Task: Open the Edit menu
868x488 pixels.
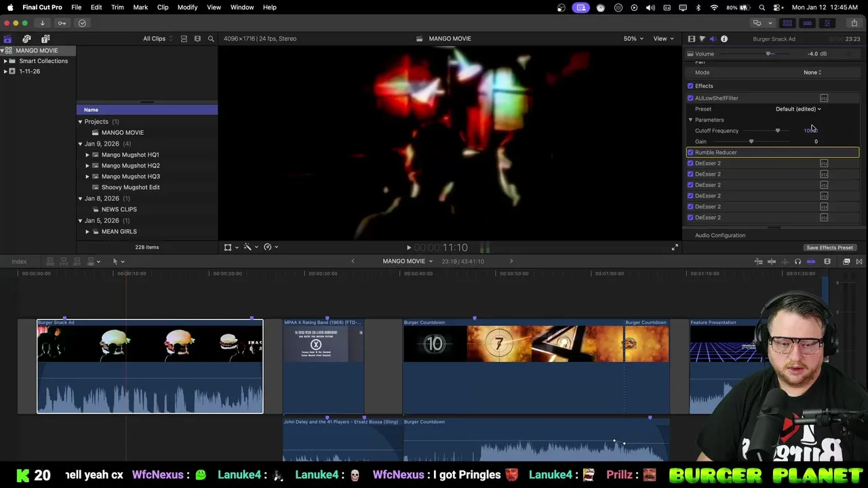Action: [x=96, y=7]
